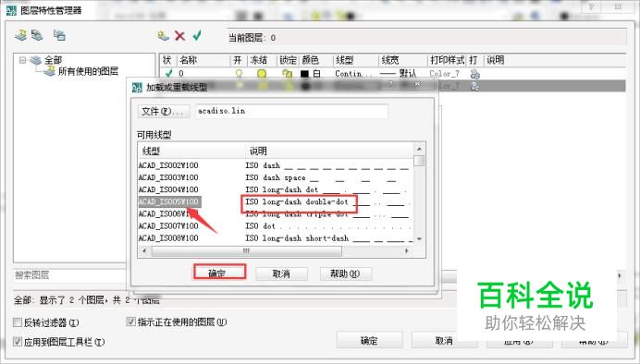Toggle the freeze sun icon for layer 0

coord(262,74)
